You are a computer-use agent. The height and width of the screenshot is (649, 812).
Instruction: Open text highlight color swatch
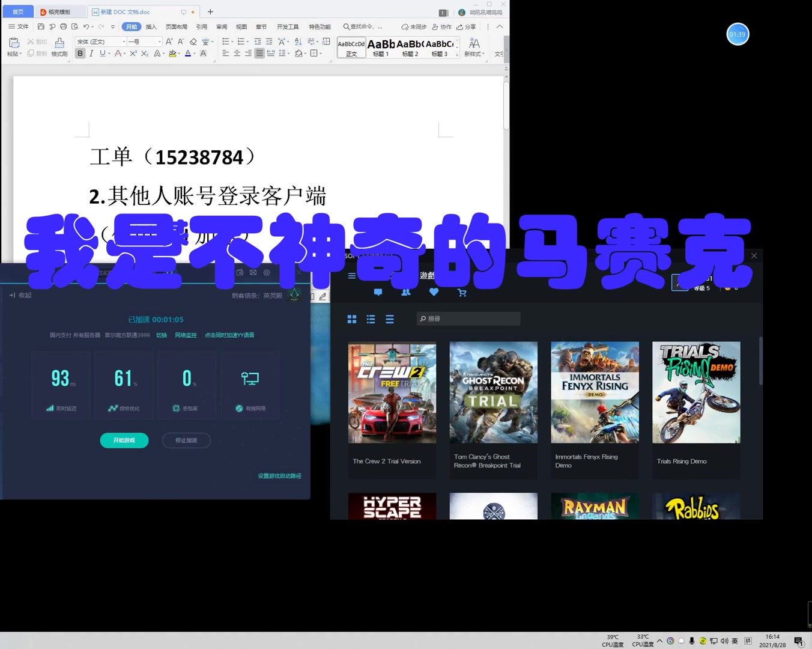(x=172, y=53)
